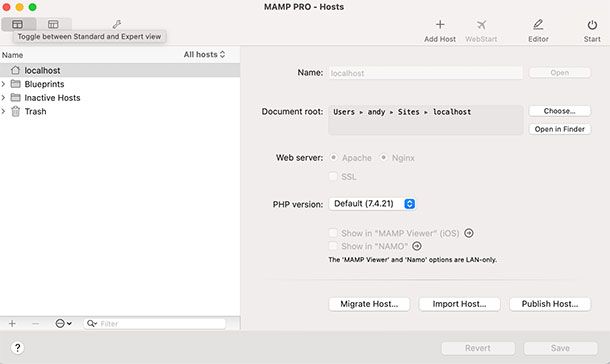This screenshot has height=364, width=610.
Task: Click the minus button below host list
Action: pyautogui.click(x=35, y=324)
